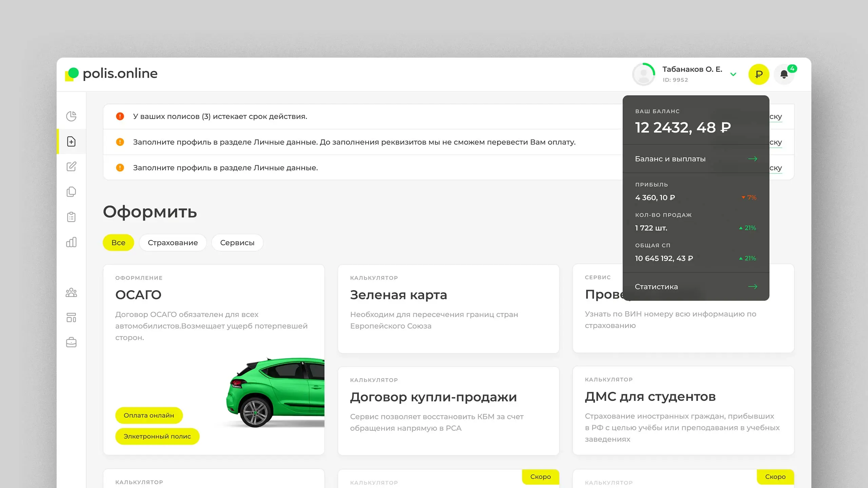Open the dashboard pie chart sidebar icon
Image resolution: width=868 pixels, height=488 pixels.
coord(71,116)
